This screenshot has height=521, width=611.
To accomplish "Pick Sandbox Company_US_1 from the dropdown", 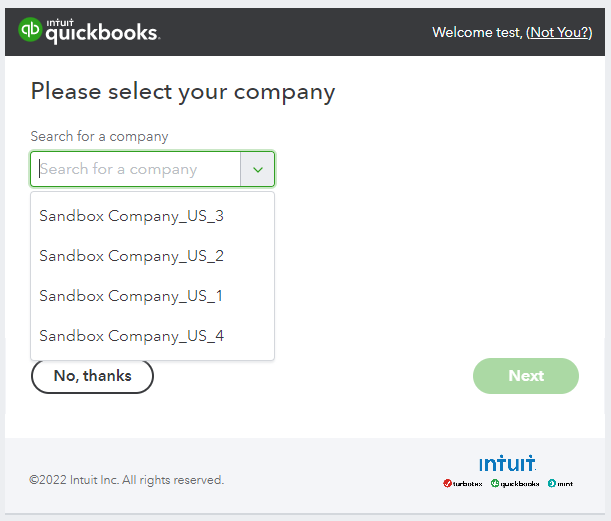I will [x=131, y=296].
